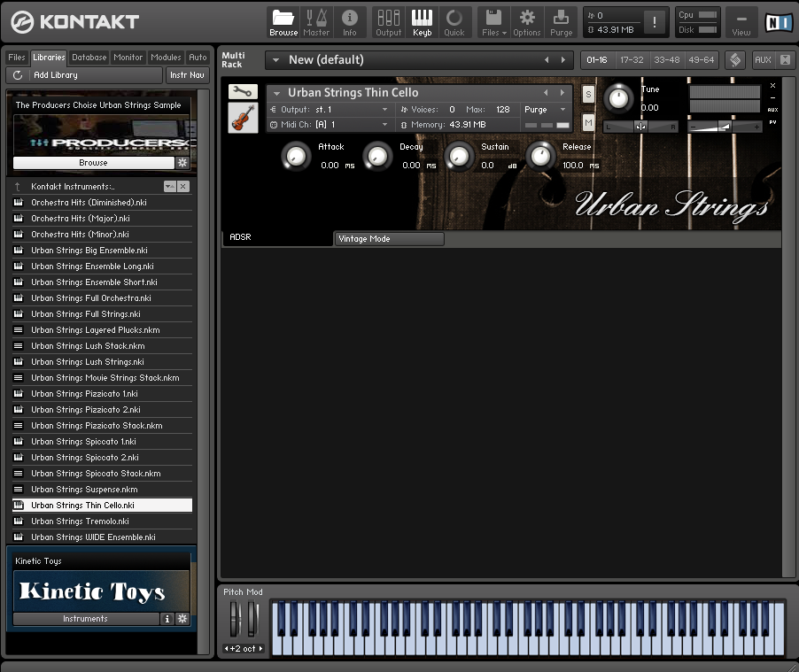Open the View size menu

[741, 23]
